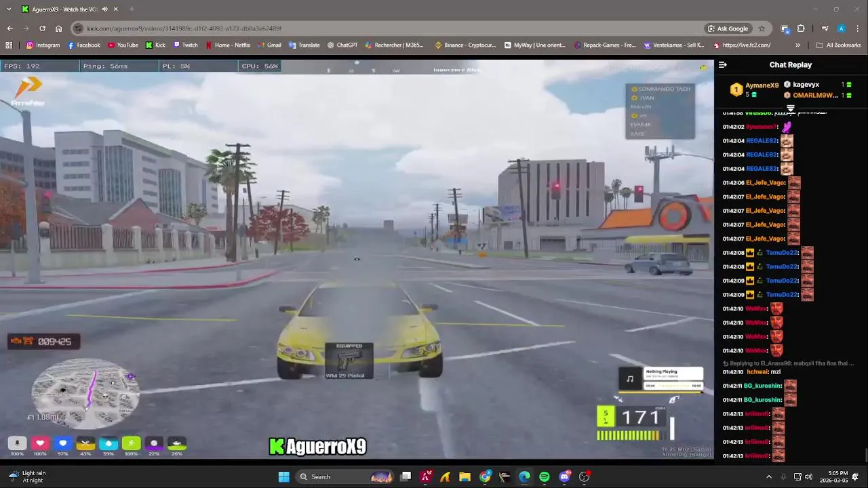Open Spotify from the taskbar

coord(544,476)
